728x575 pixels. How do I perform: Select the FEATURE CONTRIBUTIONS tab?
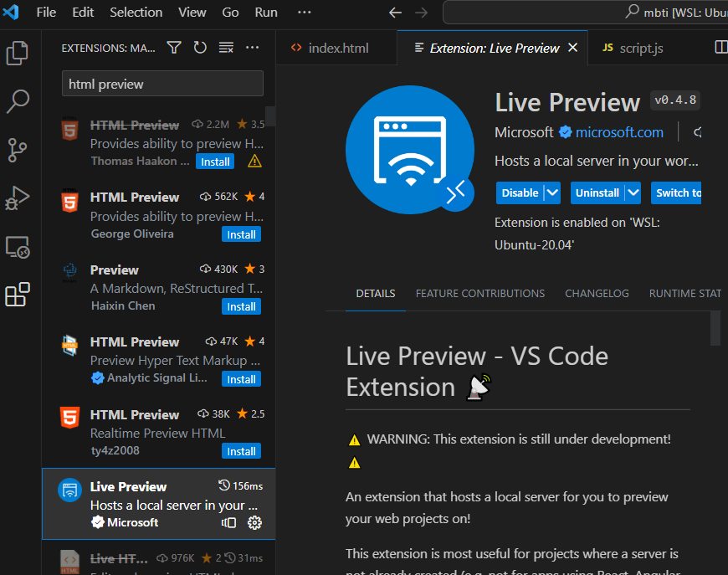(480, 294)
